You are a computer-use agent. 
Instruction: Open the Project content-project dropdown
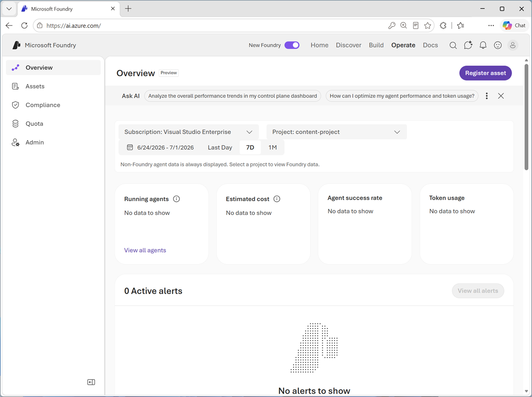click(336, 132)
